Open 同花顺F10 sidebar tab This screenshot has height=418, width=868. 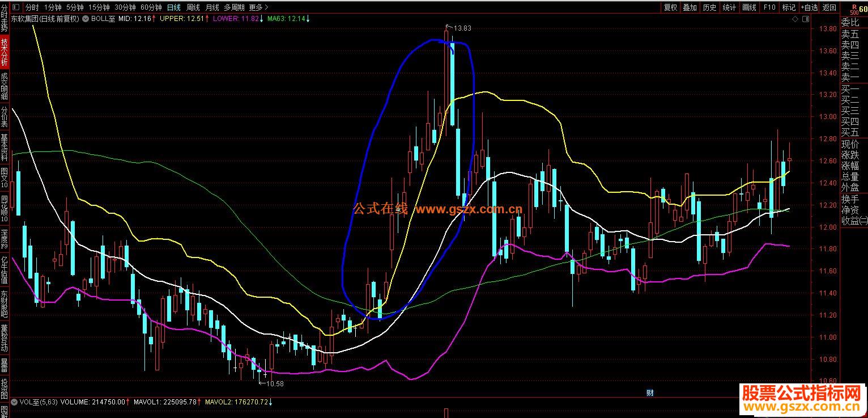tap(5, 209)
